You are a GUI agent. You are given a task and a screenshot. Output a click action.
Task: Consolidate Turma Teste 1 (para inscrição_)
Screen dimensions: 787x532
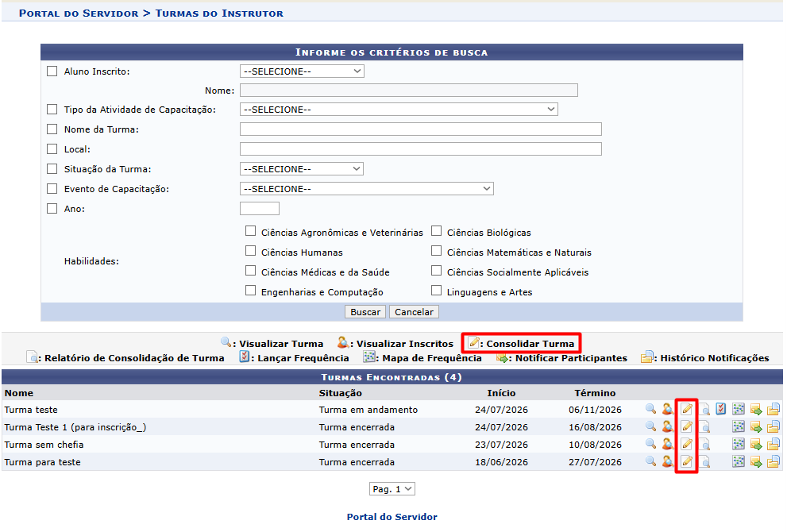tap(687, 426)
